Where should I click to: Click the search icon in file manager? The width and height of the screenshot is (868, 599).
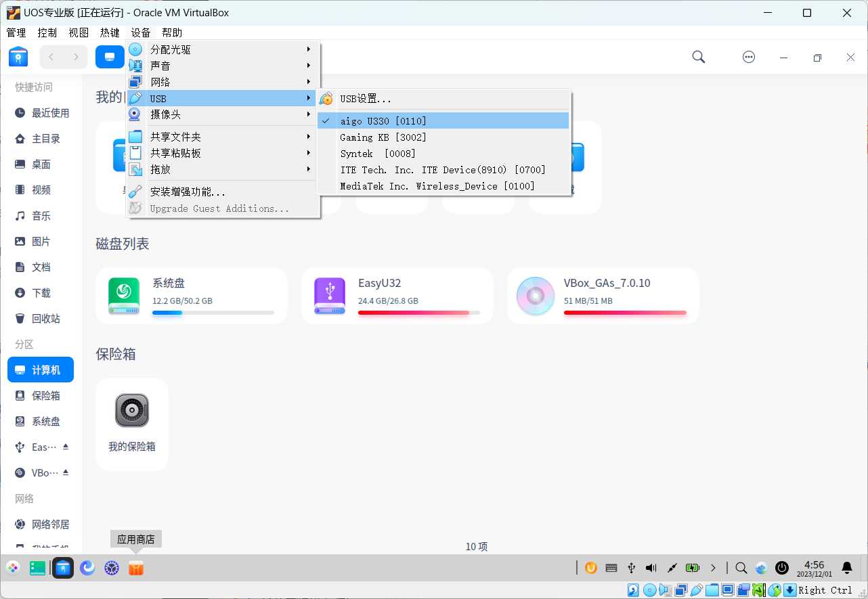tap(699, 57)
